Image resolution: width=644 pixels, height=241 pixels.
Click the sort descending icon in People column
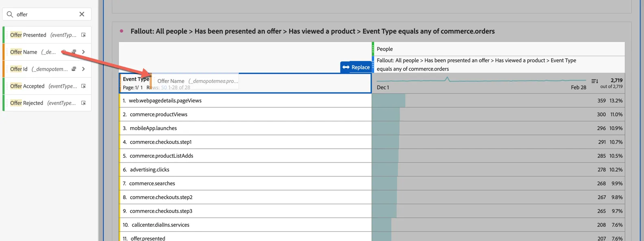pyautogui.click(x=594, y=81)
